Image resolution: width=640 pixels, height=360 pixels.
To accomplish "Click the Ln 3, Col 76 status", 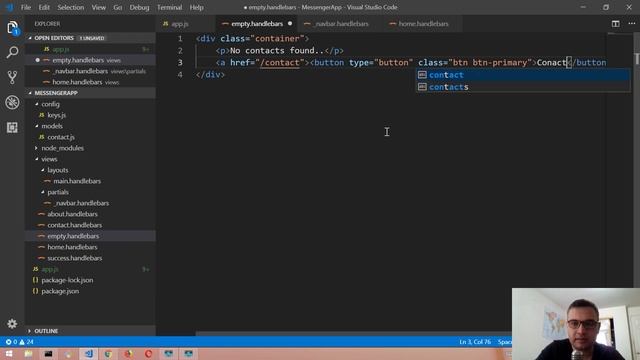I will coord(475,342).
